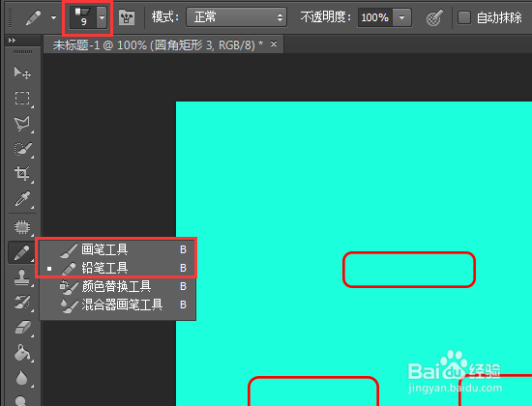Select the Polygonal Lasso tool

coord(22,124)
